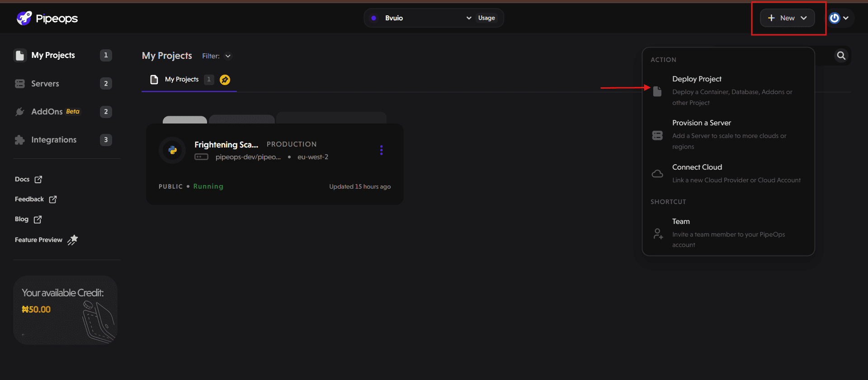Click the PRODUCTION environment label
Screen dimensions: 868x380
292,144
